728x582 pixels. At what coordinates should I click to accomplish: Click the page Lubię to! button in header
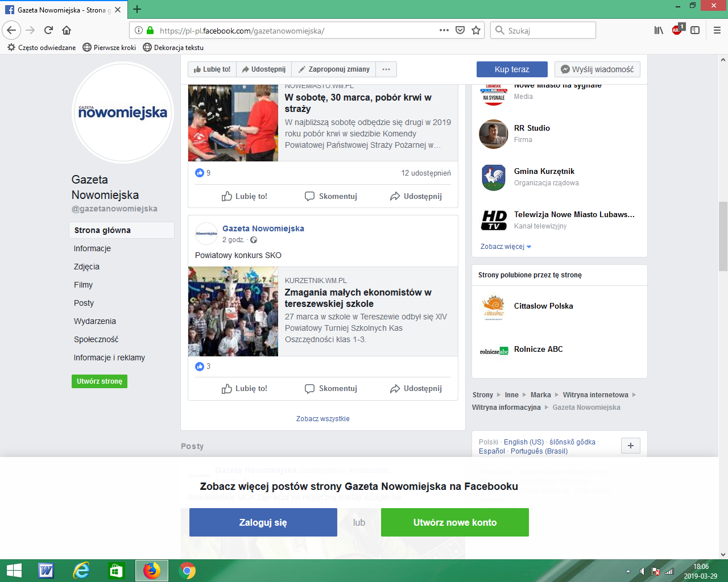[x=212, y=69]
